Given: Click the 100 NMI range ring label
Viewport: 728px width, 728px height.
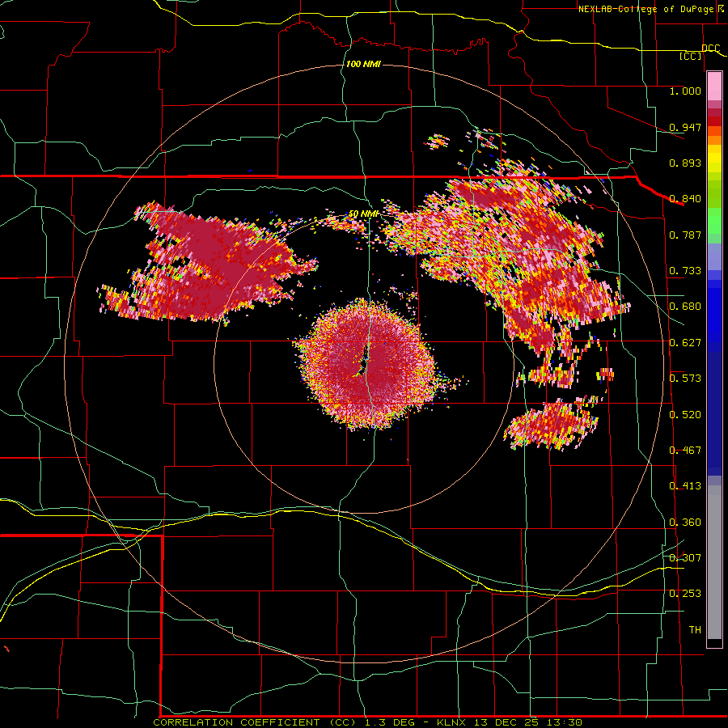Looking at the screenshot, I should click(363, 64).
